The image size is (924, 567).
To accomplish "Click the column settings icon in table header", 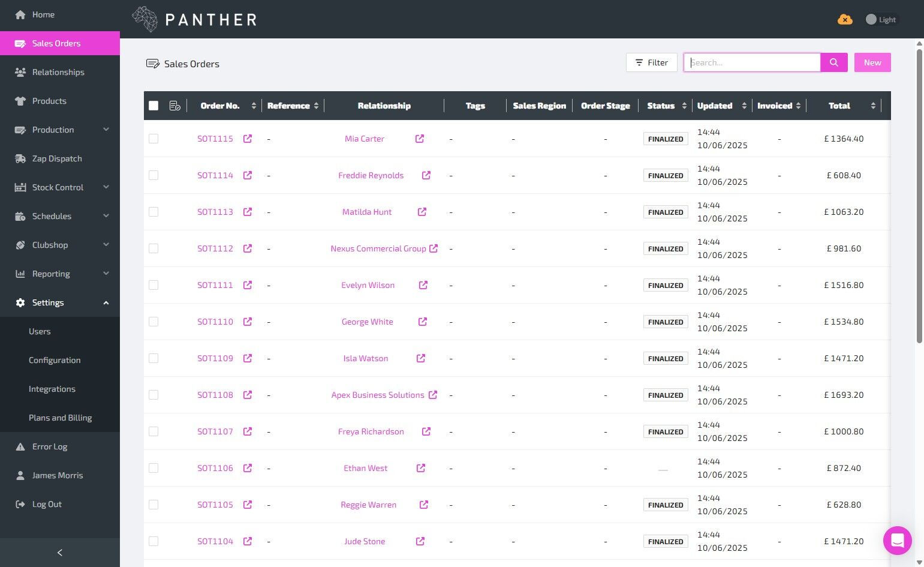I will [x=175, y=106].
